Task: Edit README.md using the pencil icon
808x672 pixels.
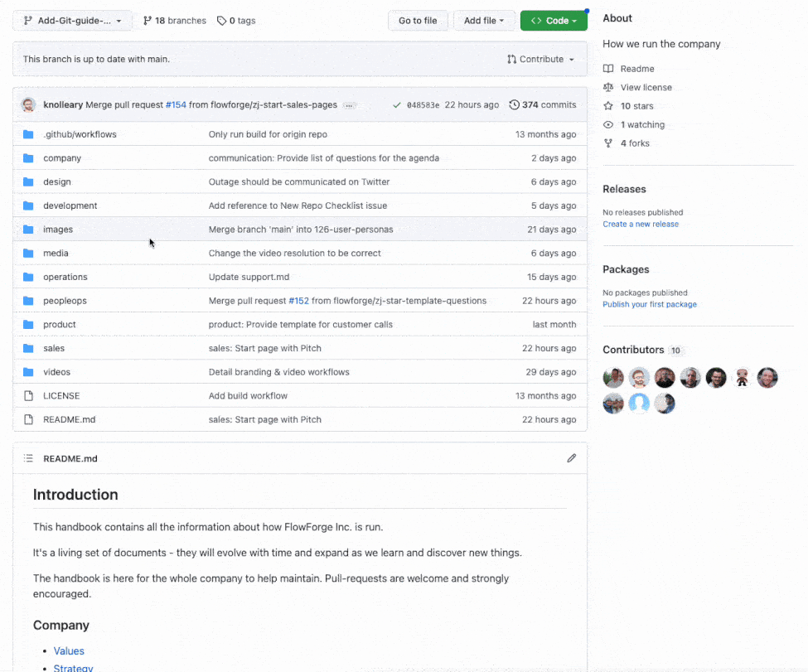Action: click(571, 457)
